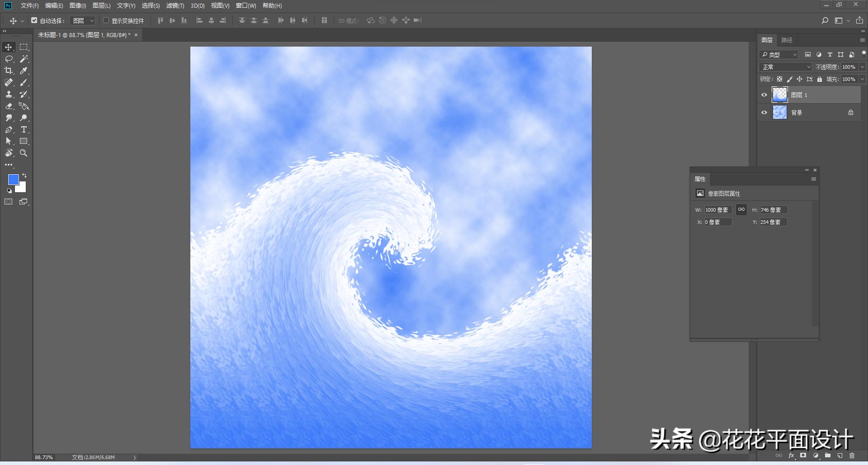Uncheck the 自动选择 checkbox
This screenshot has height=465, width=868.
(x=34, y=20)
